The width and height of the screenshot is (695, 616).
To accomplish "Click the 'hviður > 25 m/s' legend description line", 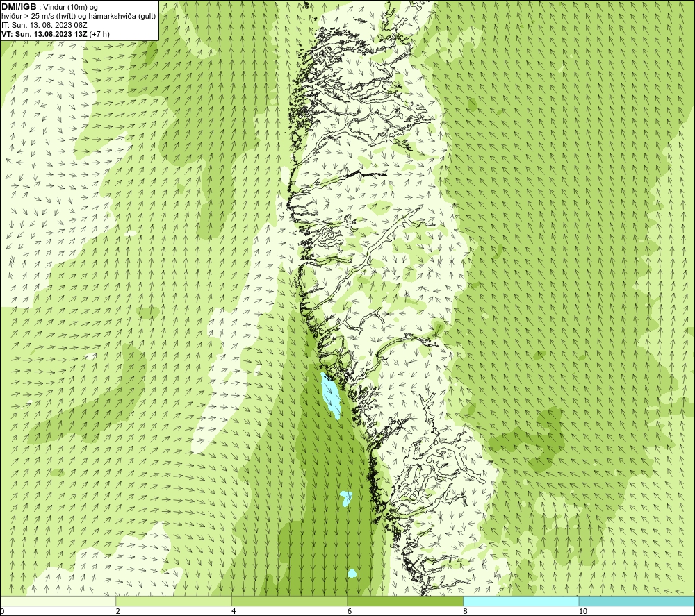I will click(x=79, y=16).
